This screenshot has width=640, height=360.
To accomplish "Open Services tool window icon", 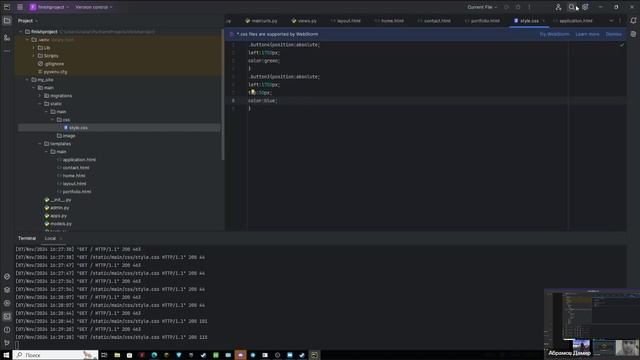I will [7, 303].
